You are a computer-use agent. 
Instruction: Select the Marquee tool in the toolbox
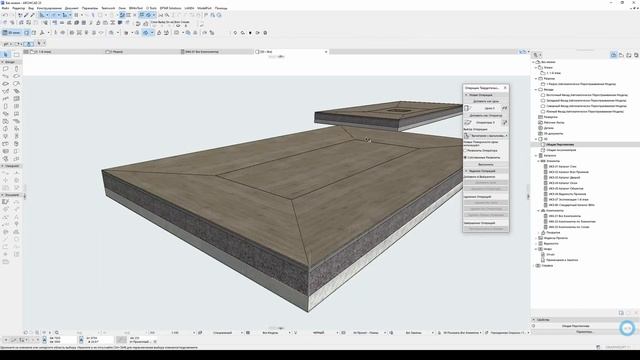(x=16, y=54)
